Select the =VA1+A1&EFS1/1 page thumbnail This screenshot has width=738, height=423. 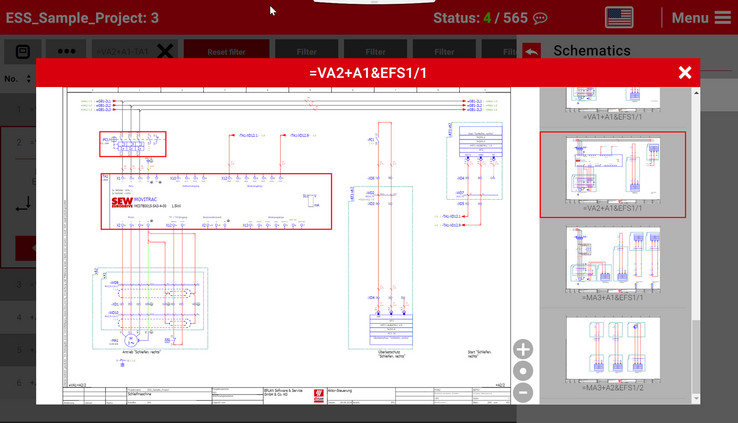pyautogui.click(x=613, y=100)
